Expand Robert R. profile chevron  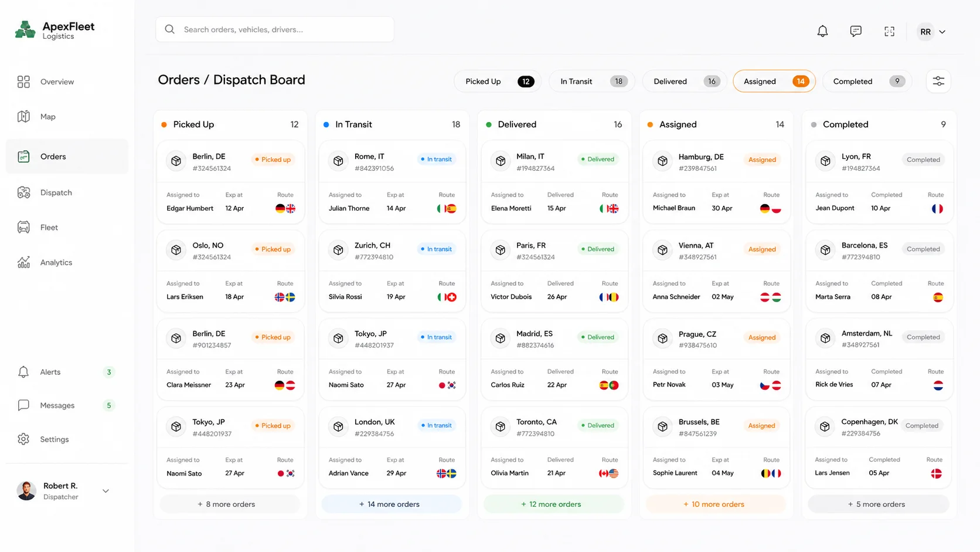[106, 491]
